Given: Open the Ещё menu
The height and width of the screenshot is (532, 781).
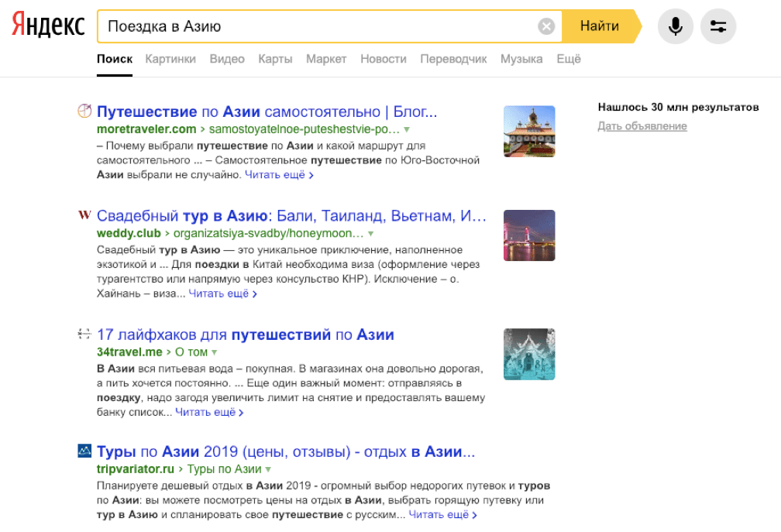Looking at the screenshot, I should pyautogui.click(x=569, y=58).
